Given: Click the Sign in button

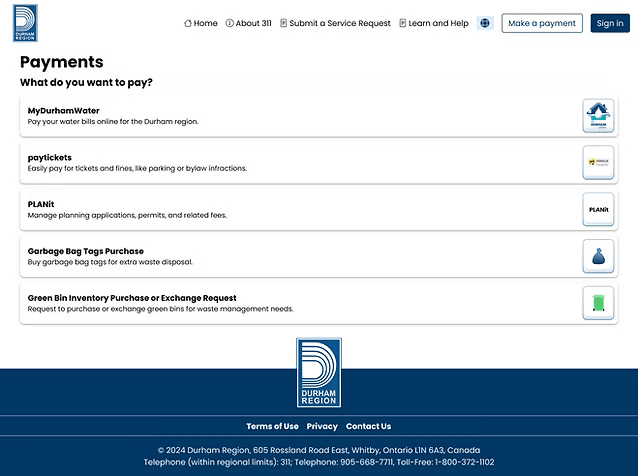Looking at the screenshot, I should coord(610,23).
